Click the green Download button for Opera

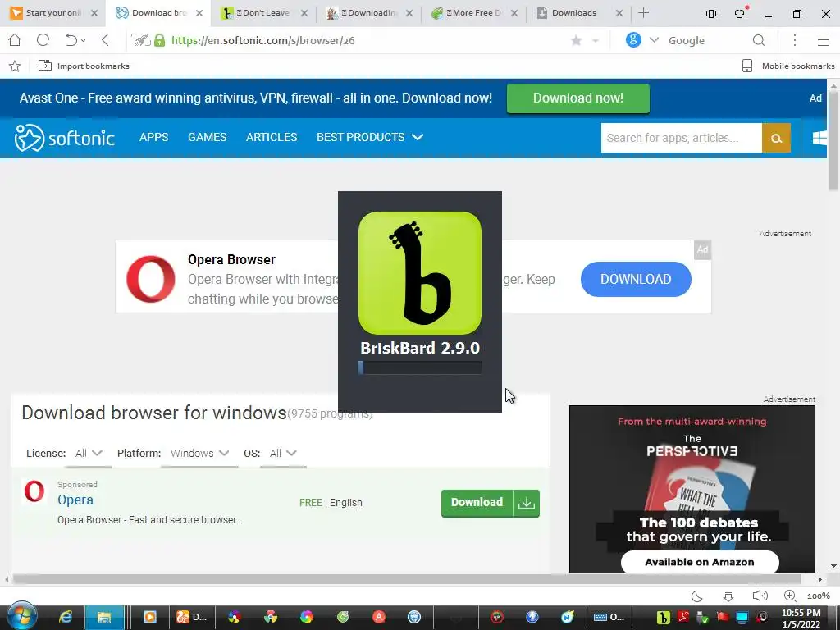[x=491, y=503]
